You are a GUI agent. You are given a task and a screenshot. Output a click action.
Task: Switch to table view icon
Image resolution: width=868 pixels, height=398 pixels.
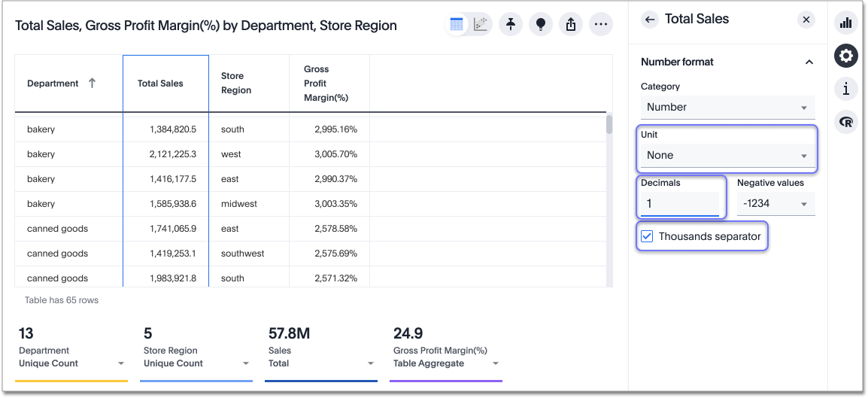[x=457, y=25]
